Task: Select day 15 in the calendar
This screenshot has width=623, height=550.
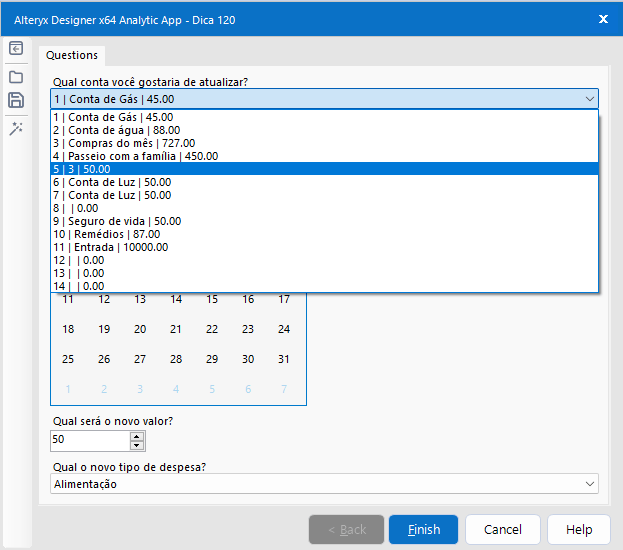Action: (212, 299)
